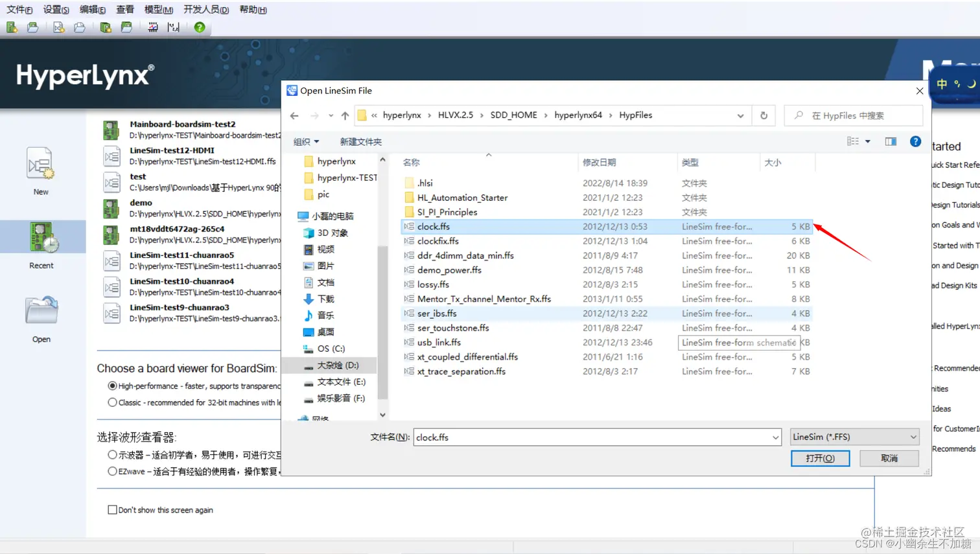Viewport: 980px width, 554px height.
Task: Open the 开发人员(D) menu
Action: point(206,9)
